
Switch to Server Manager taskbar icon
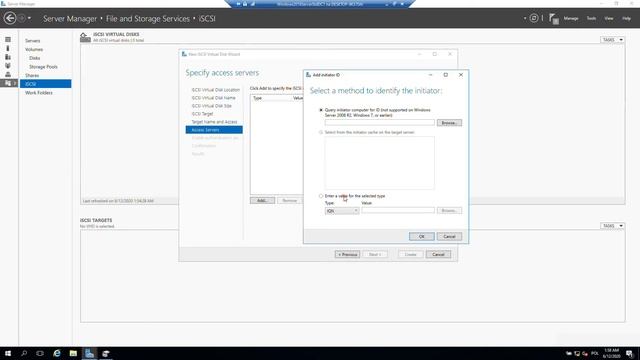pos(89,353)
